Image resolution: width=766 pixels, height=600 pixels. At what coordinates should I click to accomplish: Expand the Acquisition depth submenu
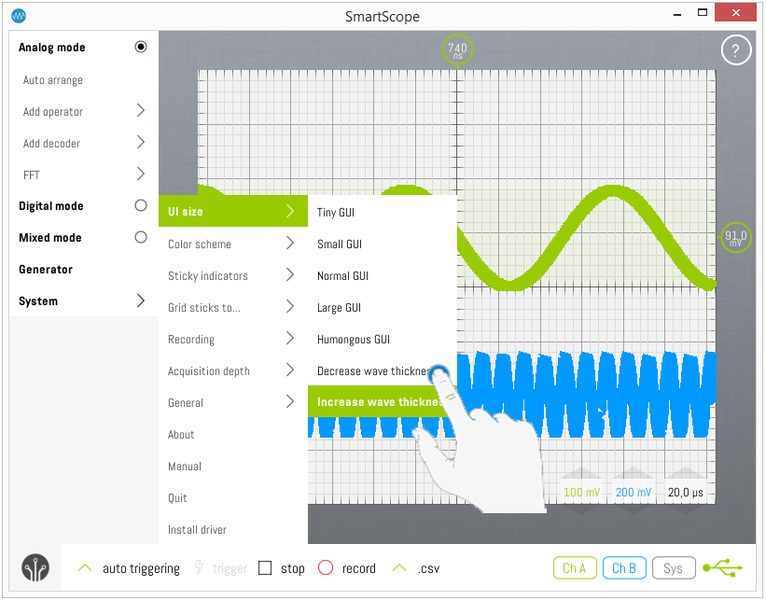pos(289,370)
